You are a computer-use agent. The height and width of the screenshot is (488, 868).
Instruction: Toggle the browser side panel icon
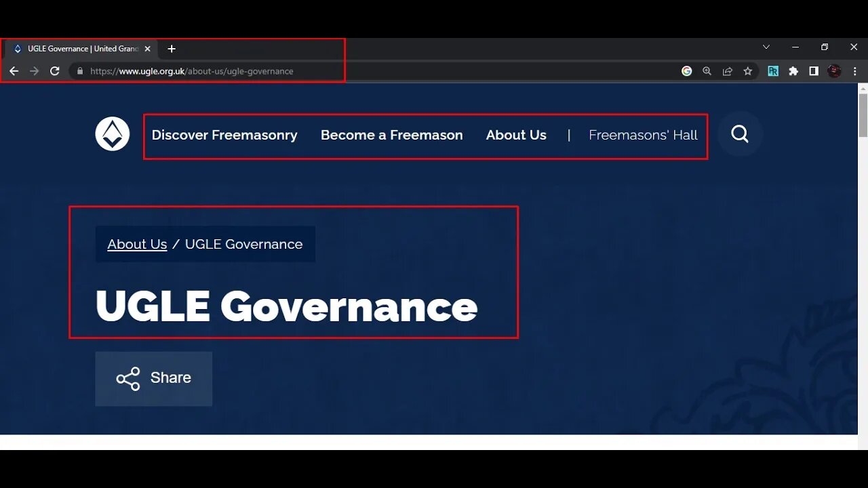(x=814, y=71)
